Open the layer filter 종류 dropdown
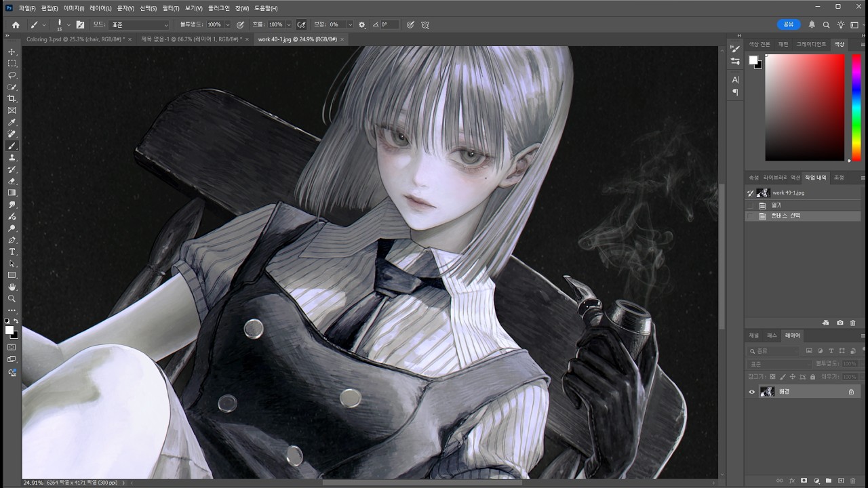 click(x=774, y=351)
